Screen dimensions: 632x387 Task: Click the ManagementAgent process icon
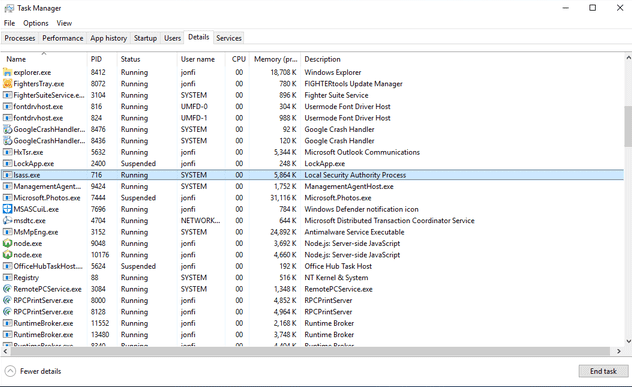pyautogui.click(x=7, y=186)
